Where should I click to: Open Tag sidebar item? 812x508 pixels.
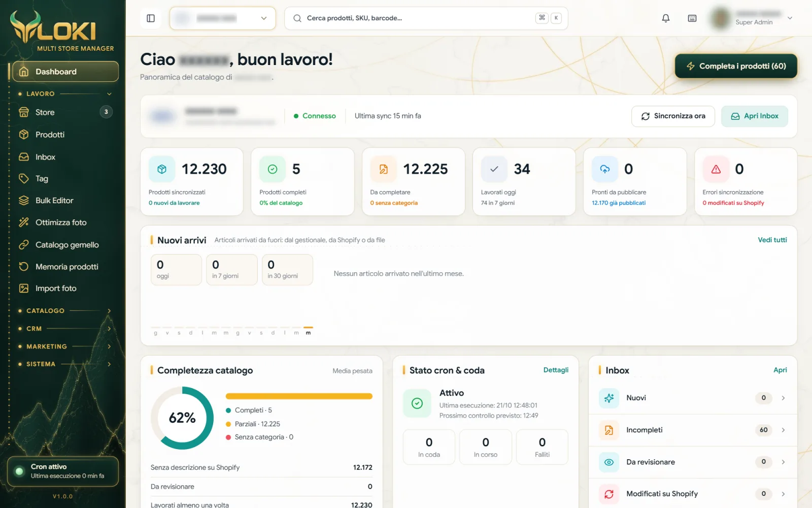(65, 179)
